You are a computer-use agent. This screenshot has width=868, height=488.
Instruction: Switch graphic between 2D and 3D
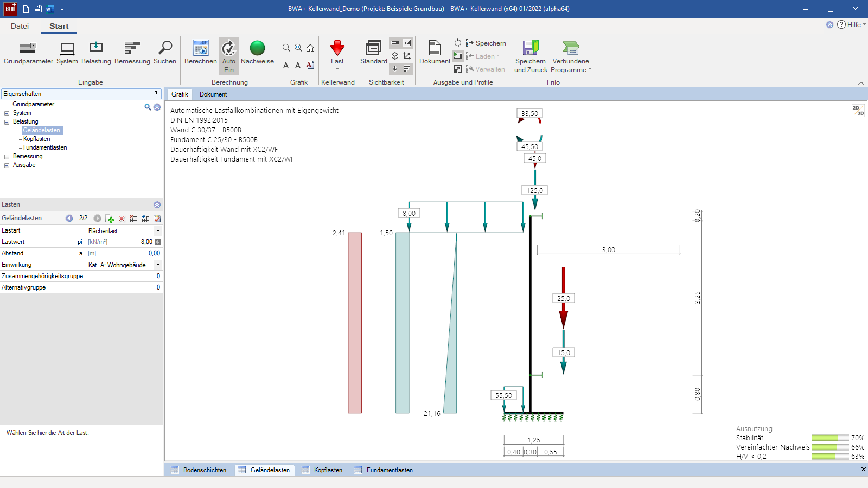[858, 111]
